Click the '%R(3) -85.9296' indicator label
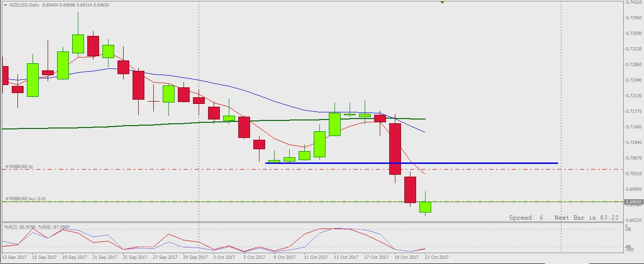Screen dimensions: 644x264 [x=20, y=227]
